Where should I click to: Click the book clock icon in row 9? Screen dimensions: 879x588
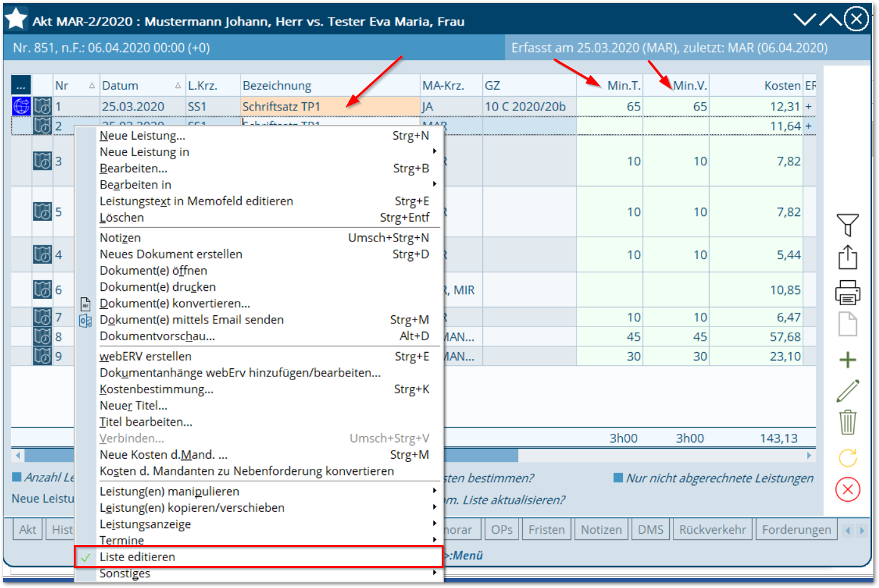tap(42, 356)
